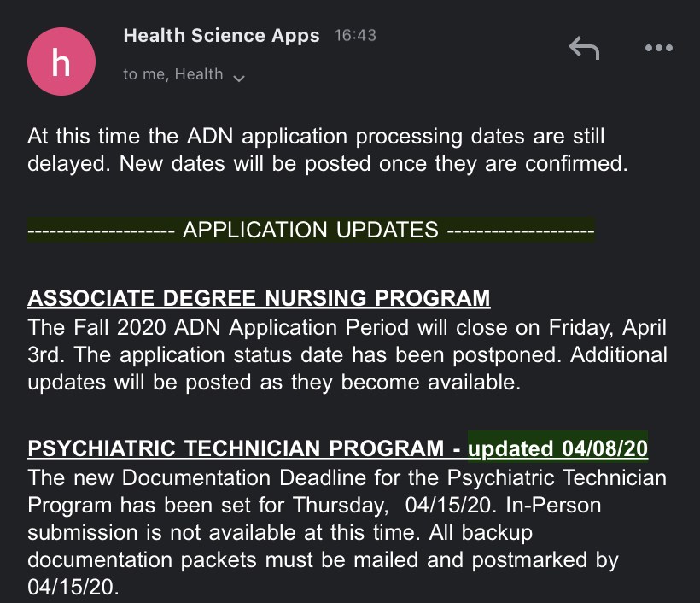The image size is (700, 603).
Task: Tap the 16:43 timestamp
Action: (355, 35)
